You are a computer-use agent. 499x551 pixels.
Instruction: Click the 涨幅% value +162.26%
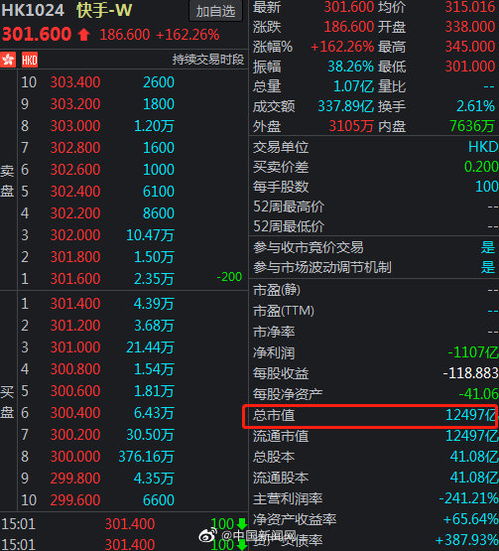[x=342, y=46]
